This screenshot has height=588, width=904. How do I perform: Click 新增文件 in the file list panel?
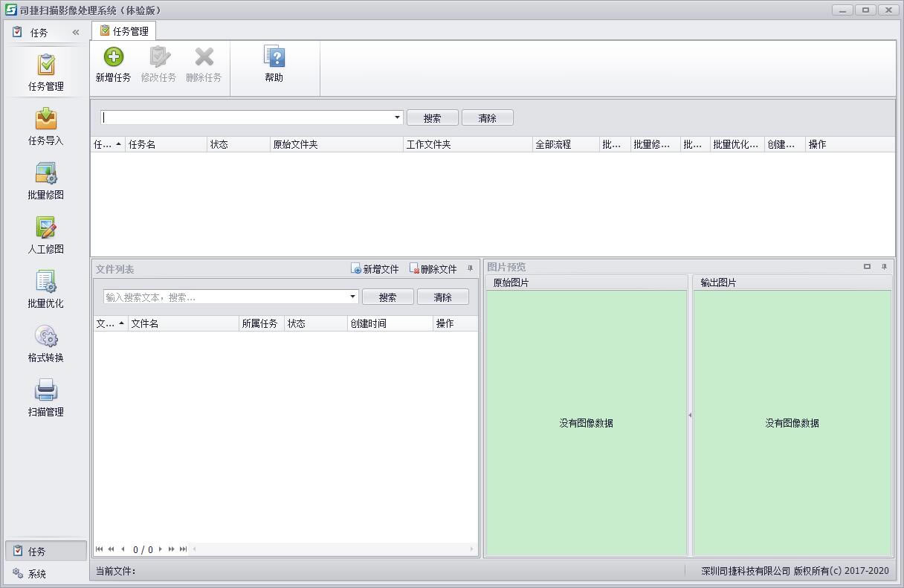375,269
